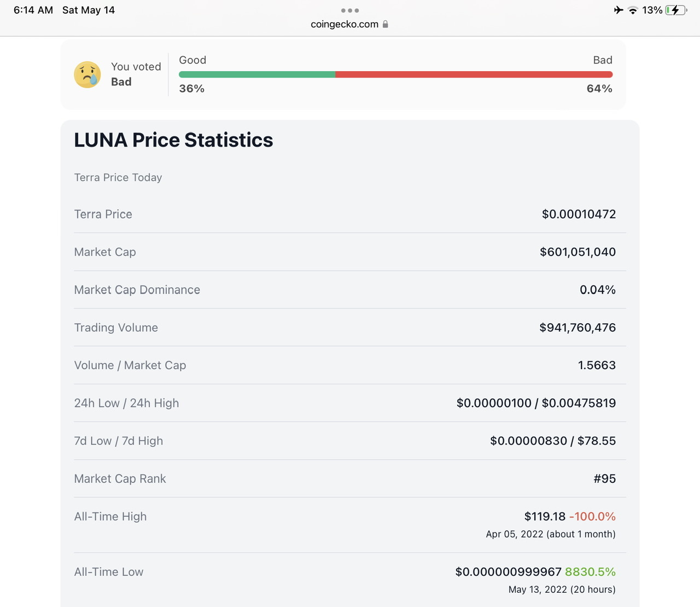Click the green Good portion of sentiment bar
700x607 pixels.
point(257,74)
